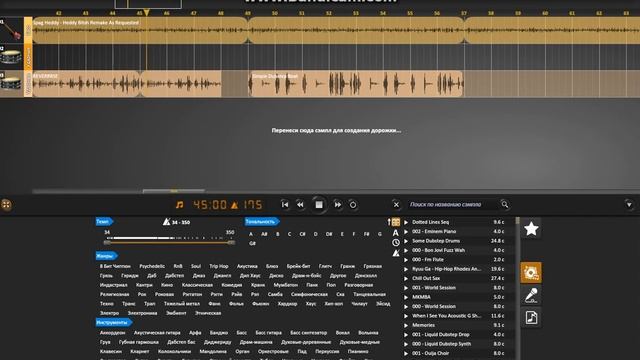Play the 000 - Bon Jovi Fuzz Wah sample

(406, 251)
